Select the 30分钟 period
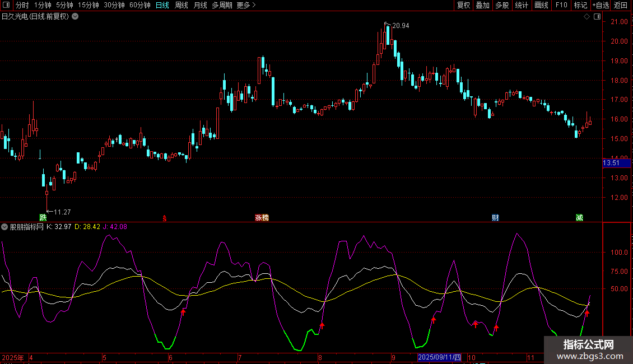Viewport: 633px width, 364px height. tap(114, 5)
